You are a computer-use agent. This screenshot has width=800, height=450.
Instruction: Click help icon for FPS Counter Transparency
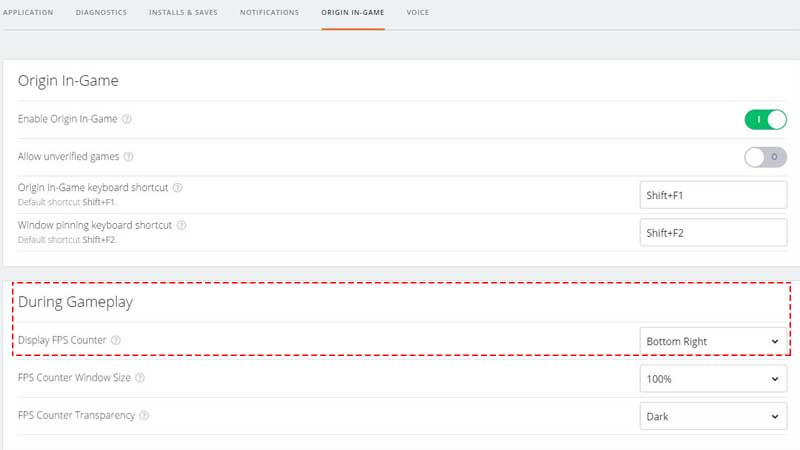[145, 415]
